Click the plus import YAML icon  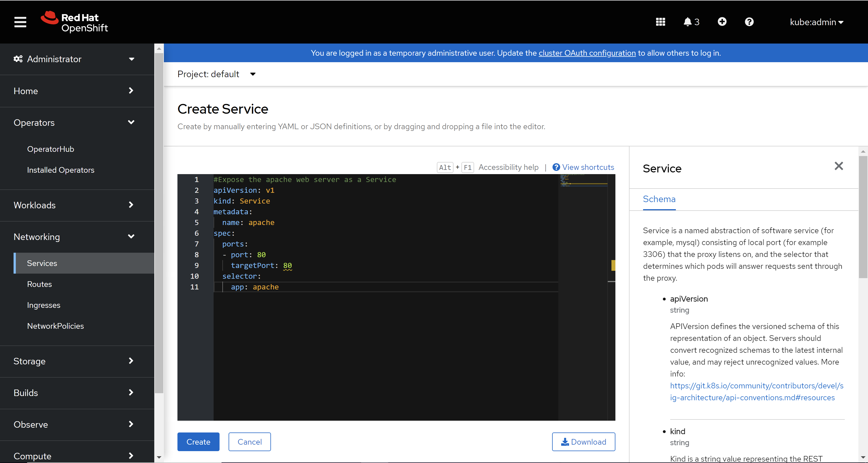tap(722, 22)
